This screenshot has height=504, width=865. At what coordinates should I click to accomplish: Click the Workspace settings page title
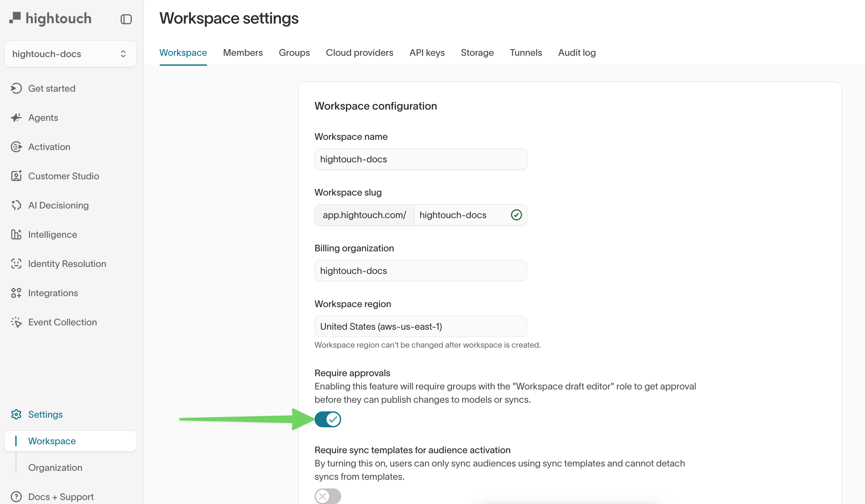point(229,18)
